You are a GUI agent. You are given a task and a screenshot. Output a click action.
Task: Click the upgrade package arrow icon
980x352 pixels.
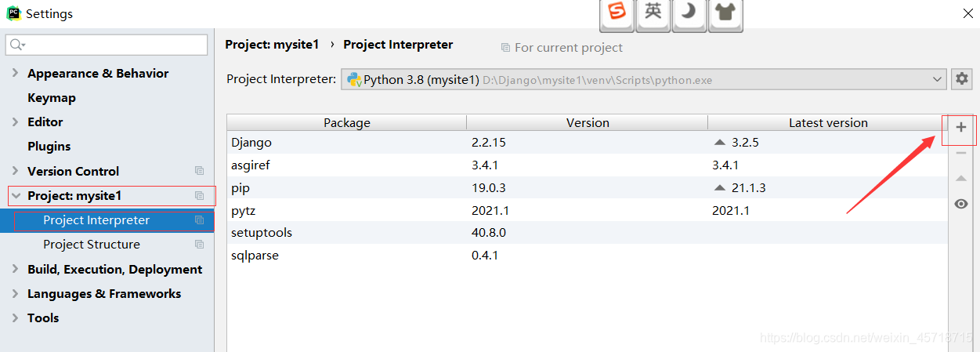[961, 179]
